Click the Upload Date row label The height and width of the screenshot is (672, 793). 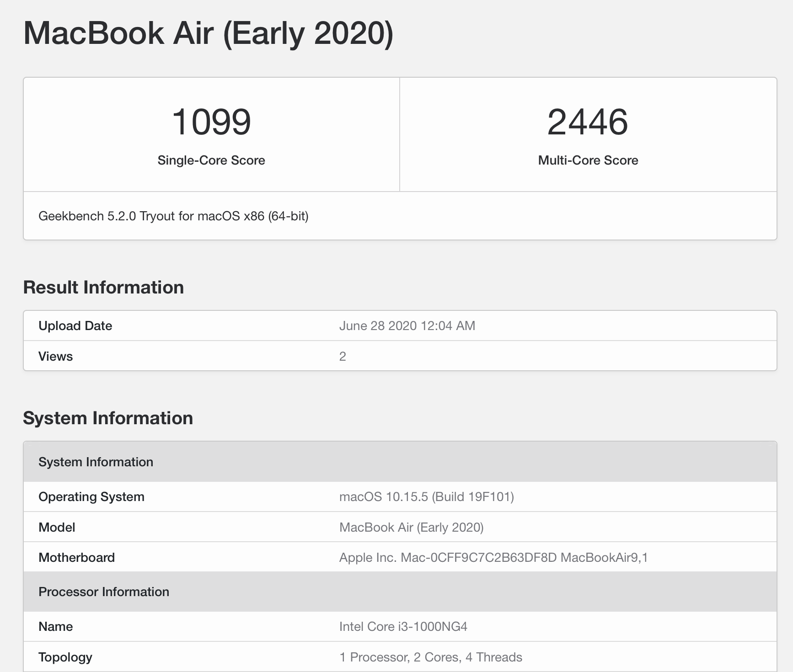pos(75,326)
